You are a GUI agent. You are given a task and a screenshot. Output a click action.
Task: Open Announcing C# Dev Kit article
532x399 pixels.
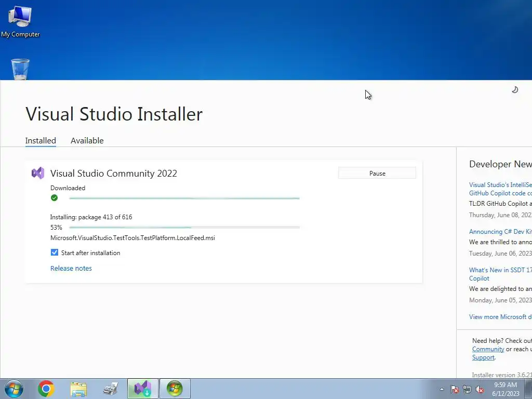(500, 231)
